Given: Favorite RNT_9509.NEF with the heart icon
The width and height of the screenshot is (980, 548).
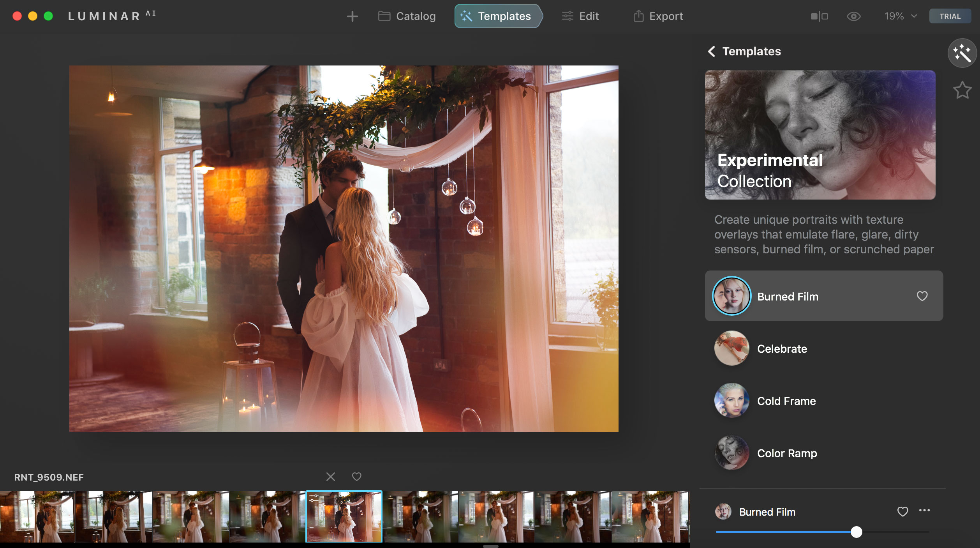Looking at the screenshot, I should point(356,476).
